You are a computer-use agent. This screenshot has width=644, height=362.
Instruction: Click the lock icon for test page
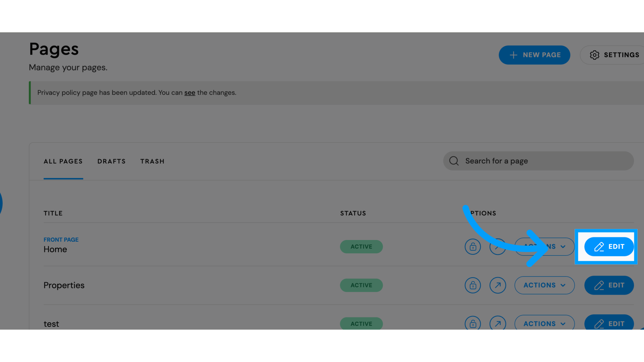click(473, 323)
